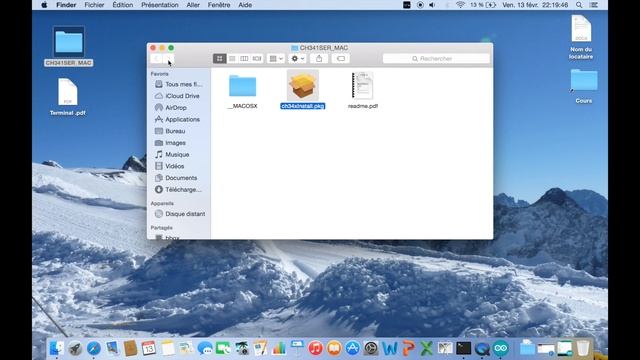Open Téléchargements in sidebar
This screenshot has width=640, height=360.
pyautogui.click(x=179, y=190)
